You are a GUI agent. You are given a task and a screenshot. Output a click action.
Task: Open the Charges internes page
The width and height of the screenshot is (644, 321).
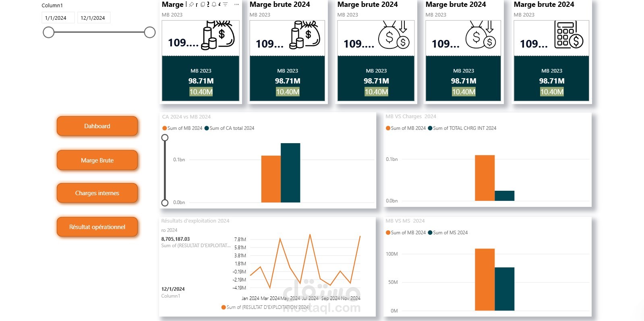tap(97, 193)
